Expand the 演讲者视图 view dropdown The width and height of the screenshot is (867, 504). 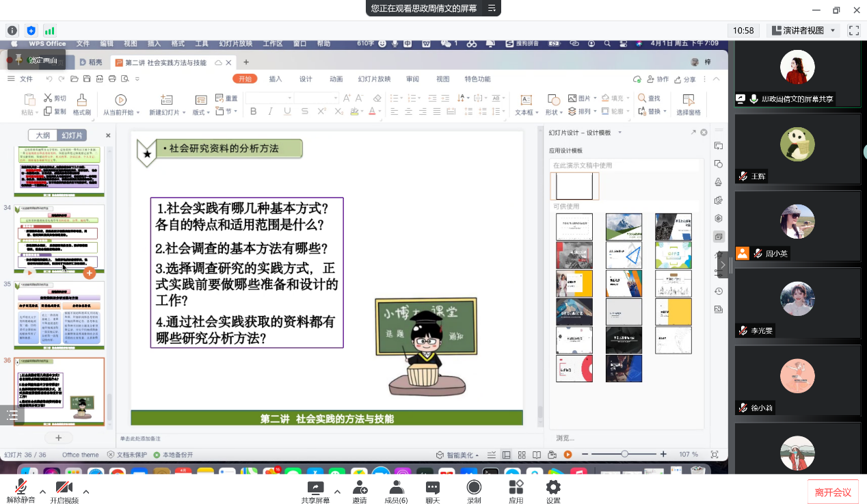click(x=833, y=31)
